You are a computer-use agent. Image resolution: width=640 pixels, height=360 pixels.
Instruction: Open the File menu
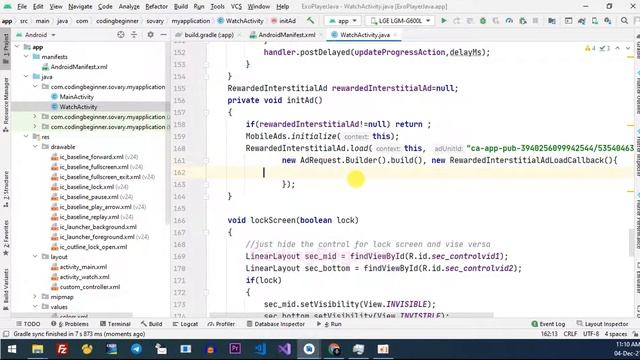[22, 7]
